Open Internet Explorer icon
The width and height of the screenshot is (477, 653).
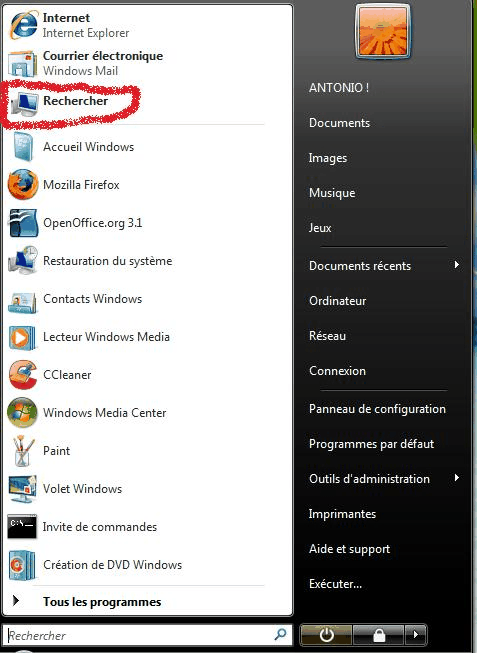pyautogui.click(x=23, y=25)
